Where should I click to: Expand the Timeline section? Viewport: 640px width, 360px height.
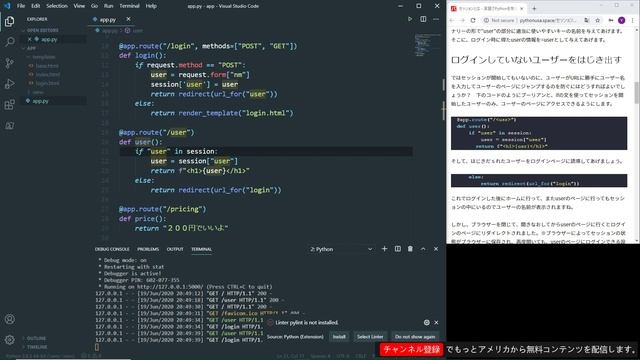click(37, 347)
